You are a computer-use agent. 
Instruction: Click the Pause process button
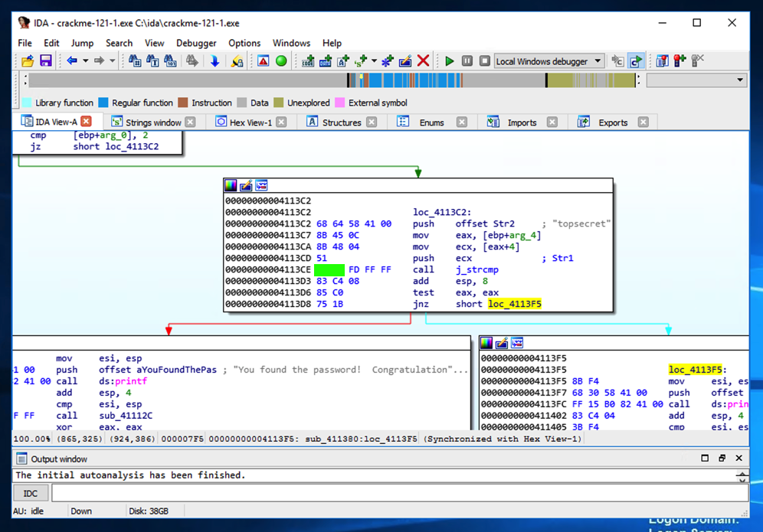[467, 61]
